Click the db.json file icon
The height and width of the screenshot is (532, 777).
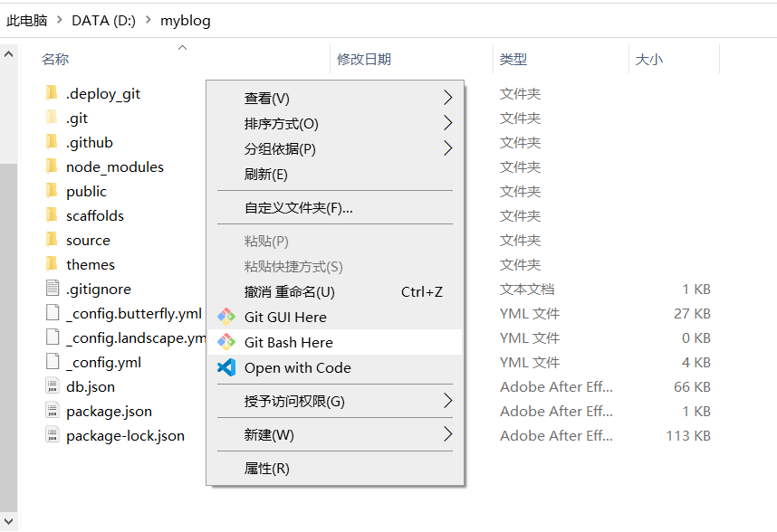click(52, 386)
